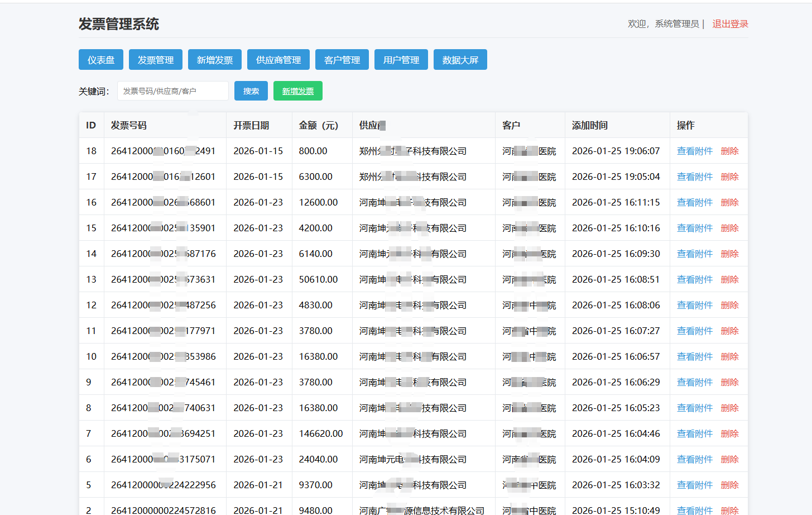View attachment for invoice ID 18
812x515 pixels.
[695, 151]
